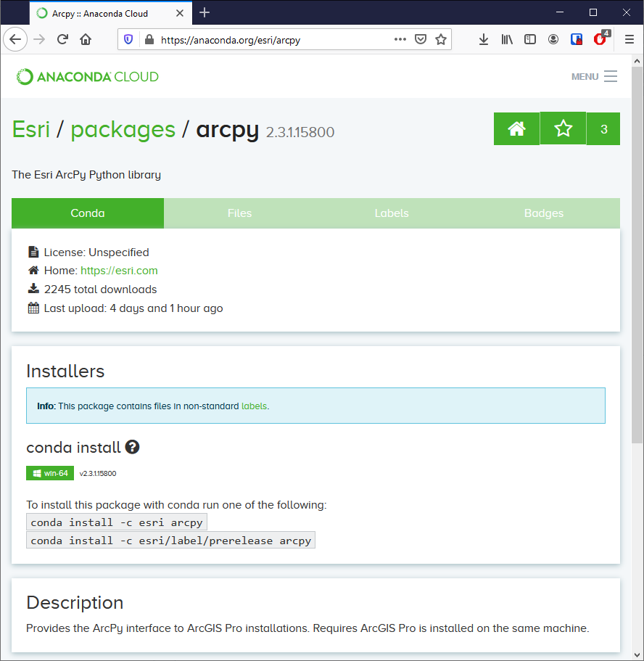The image size is (644, 661).
Task: Reload the page with the refresh icon
Action: click(x=63, y=40)
